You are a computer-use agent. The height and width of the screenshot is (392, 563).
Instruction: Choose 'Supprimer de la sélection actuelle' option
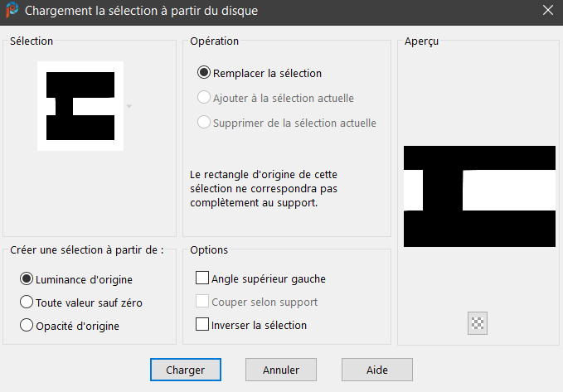204,123
